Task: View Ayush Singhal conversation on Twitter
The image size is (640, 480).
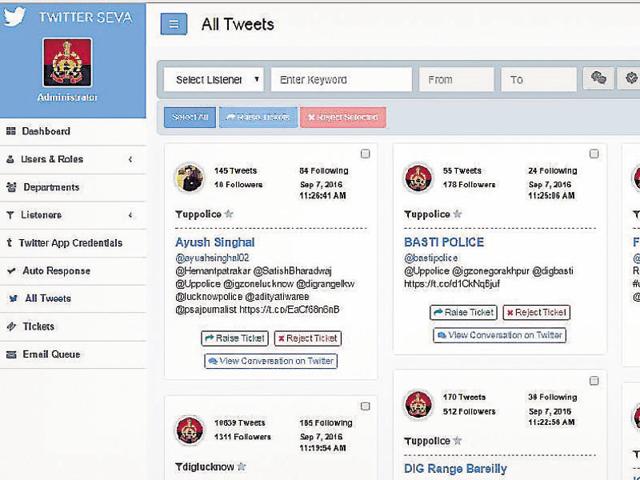Action: (x=271, y=361)
